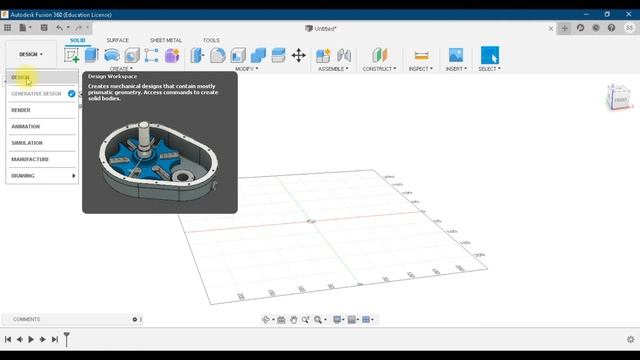Image resolution: width=640 pixels, height=360 pixels.
Task: Open the user account avatar
Action: 629,28
